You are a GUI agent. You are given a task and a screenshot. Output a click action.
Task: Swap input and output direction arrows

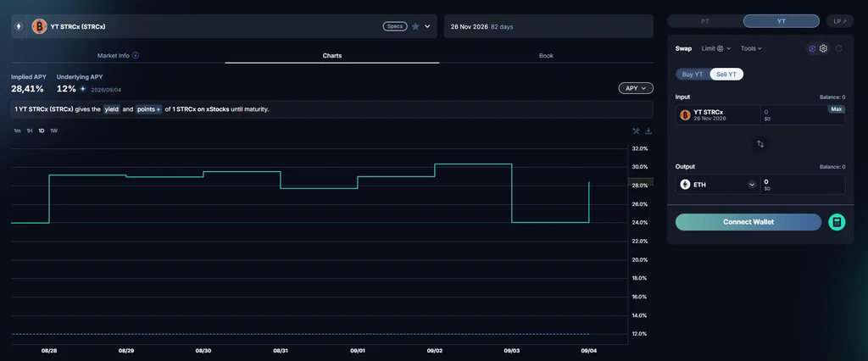760,144
